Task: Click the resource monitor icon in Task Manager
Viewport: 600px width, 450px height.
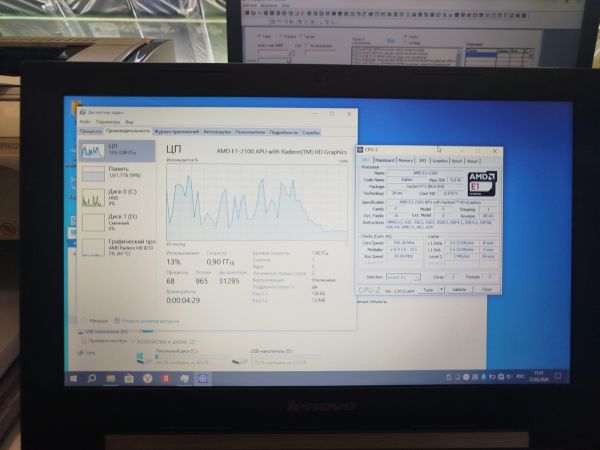Action: click(117, 321)
